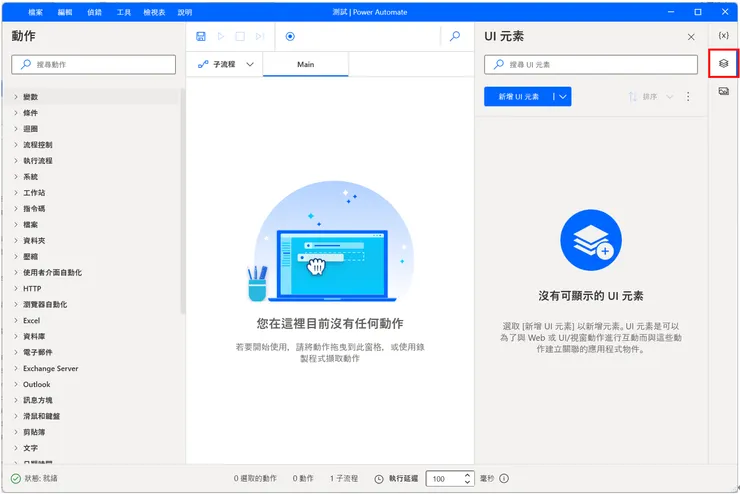Screen dimensions: 740x494
Task: Open the 偵錯 menu
Action: 94,12
